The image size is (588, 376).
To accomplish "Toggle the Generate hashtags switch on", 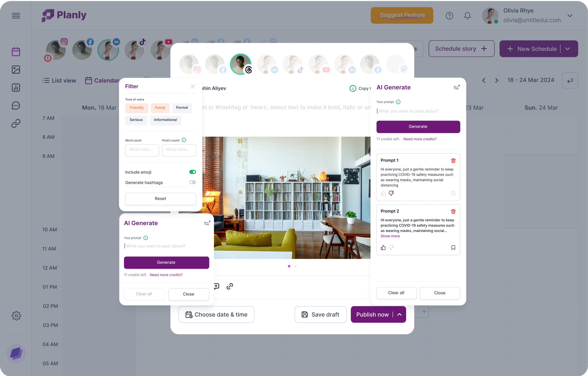I will click(x=192, y=183).
